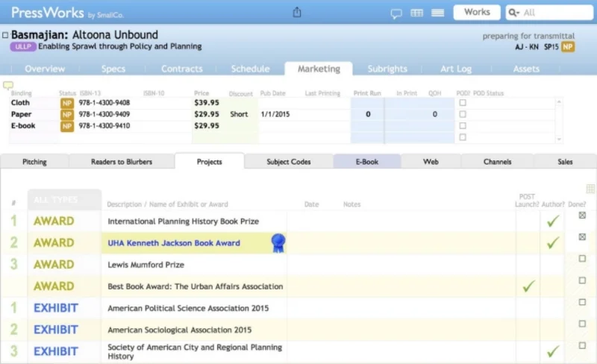Switch to table grid view icon
The image size is (597, 364).
[x=417, y=13]
